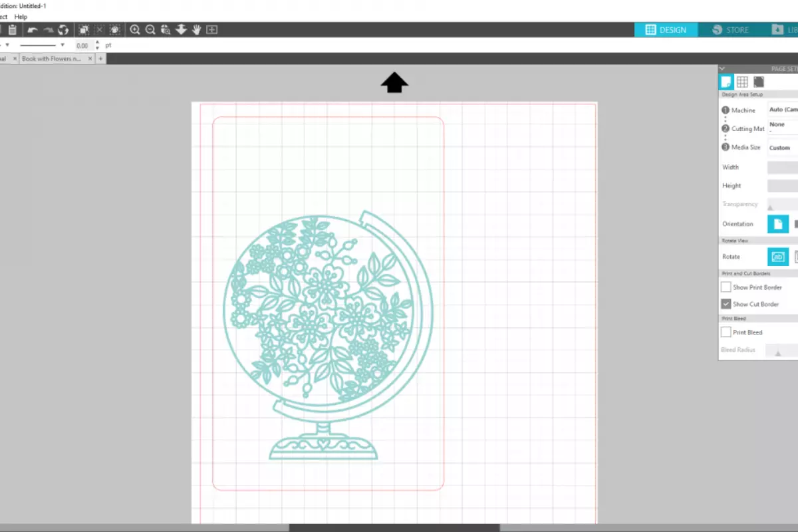The image size is (798, 532).
Task: Click the DESIGN view button
Action: click(666, 30)
